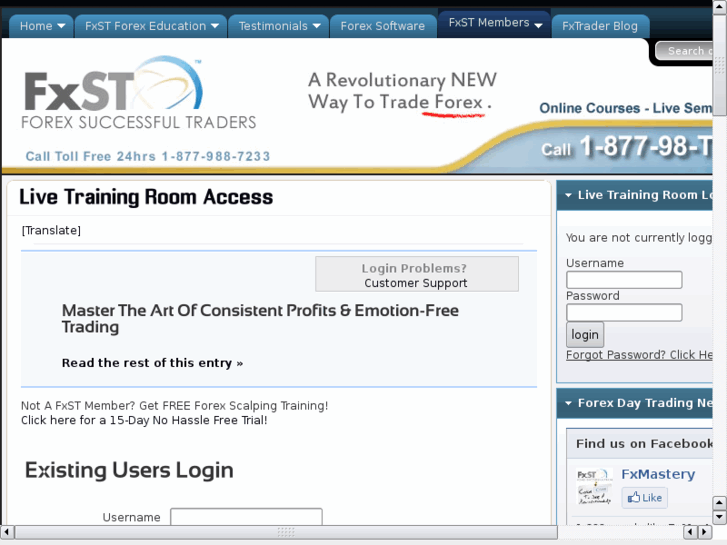Click the Existing Users Login heading
Image resolution: width=727 pixels, height=545 pixels.
coord(129,470)
